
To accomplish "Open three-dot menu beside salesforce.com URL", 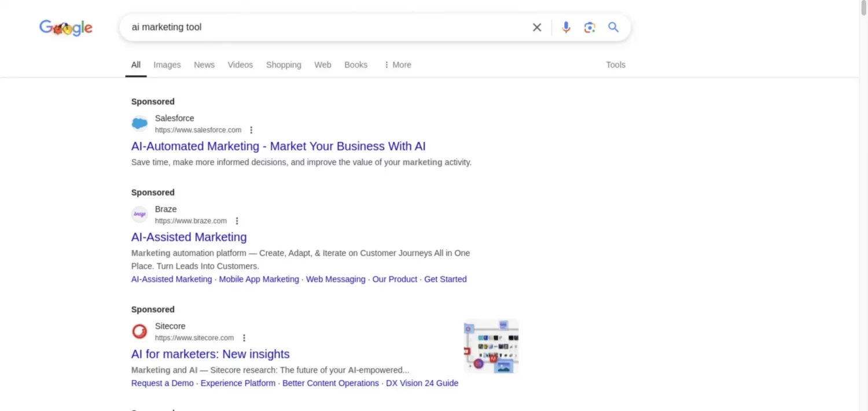I will tap(251, 130).
